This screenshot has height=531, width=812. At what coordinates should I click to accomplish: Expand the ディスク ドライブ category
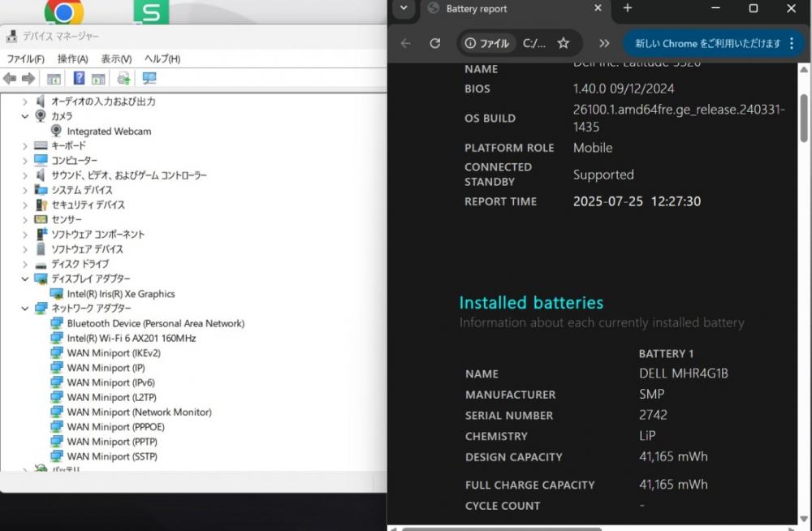(x=25, y=264)
